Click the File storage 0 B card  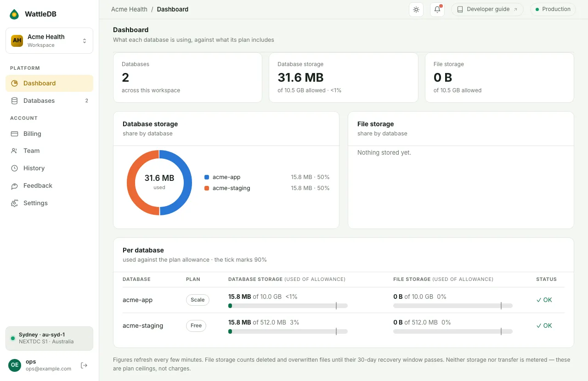click(x=499, y=77)
